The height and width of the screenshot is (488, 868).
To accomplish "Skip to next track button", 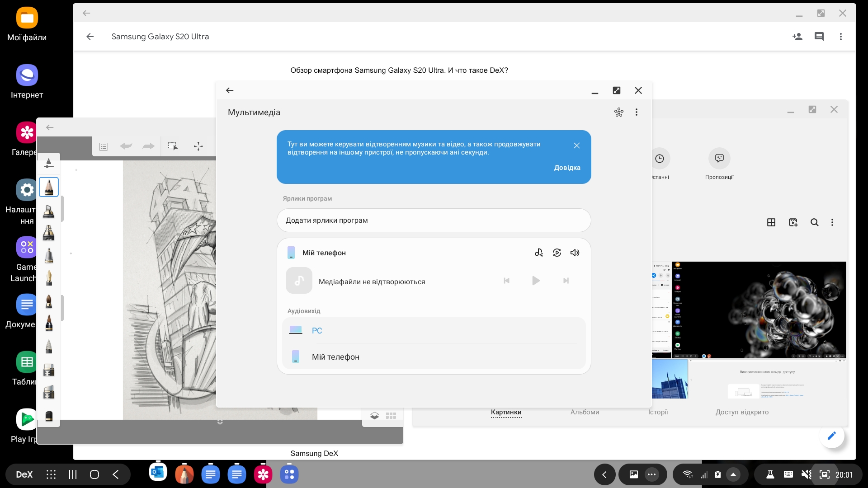I will point(566,281).
